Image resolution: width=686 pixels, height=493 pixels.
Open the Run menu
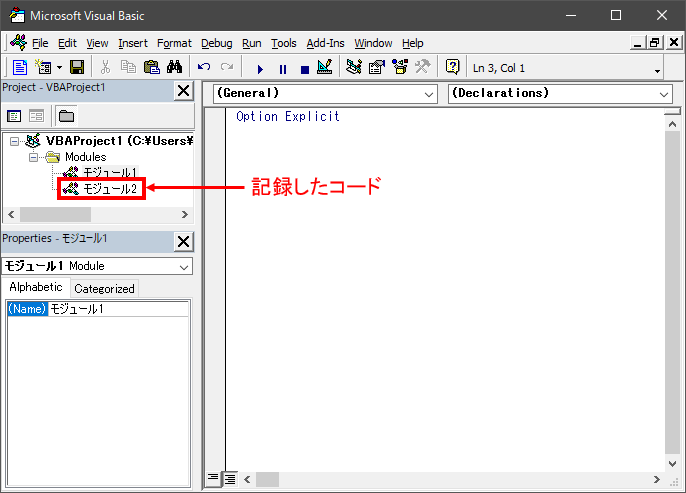tap(252, 43)
